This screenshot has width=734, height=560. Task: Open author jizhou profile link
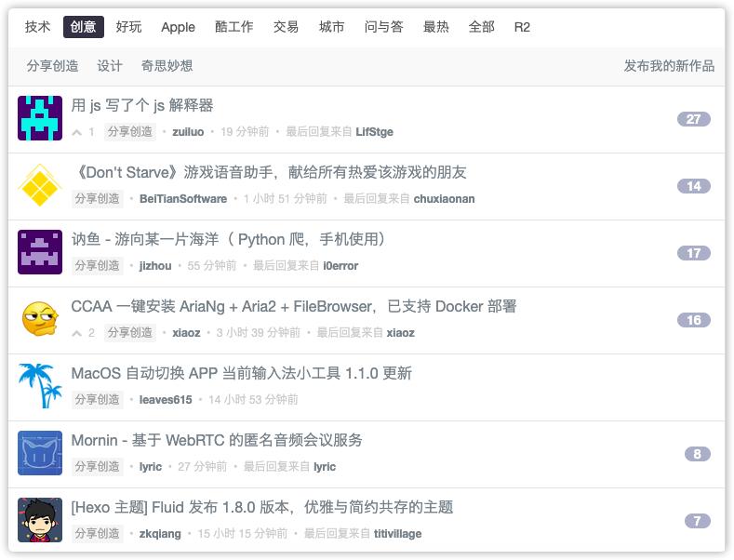click(x=155, y=266)
